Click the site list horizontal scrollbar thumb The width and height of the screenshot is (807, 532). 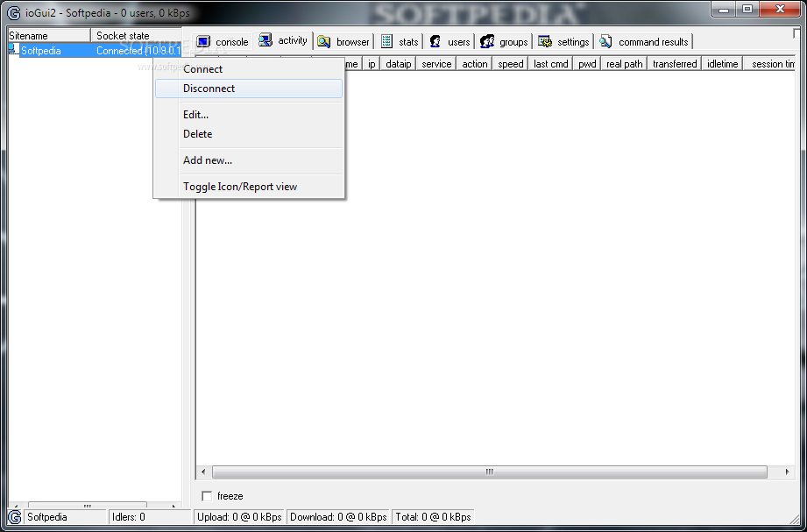click(88, 505)
